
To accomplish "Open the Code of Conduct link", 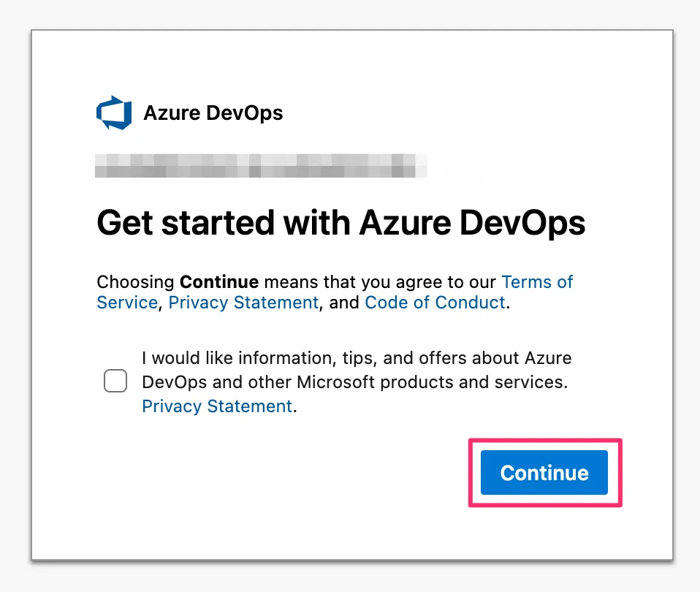I will (435, 303).
